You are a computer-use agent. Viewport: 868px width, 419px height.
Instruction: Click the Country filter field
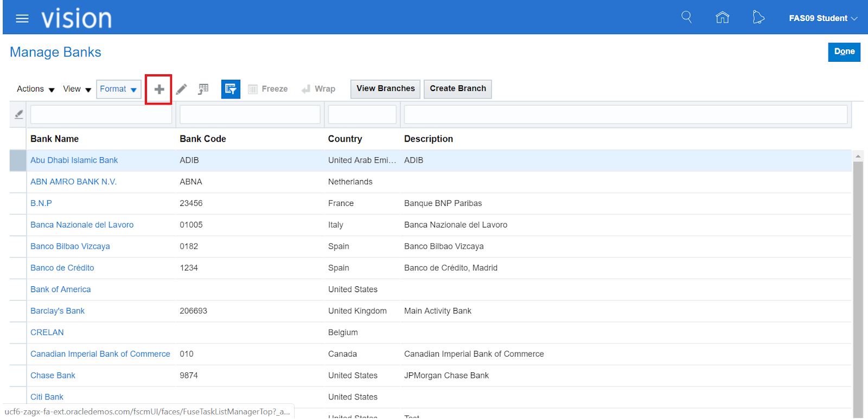[362, 114]
